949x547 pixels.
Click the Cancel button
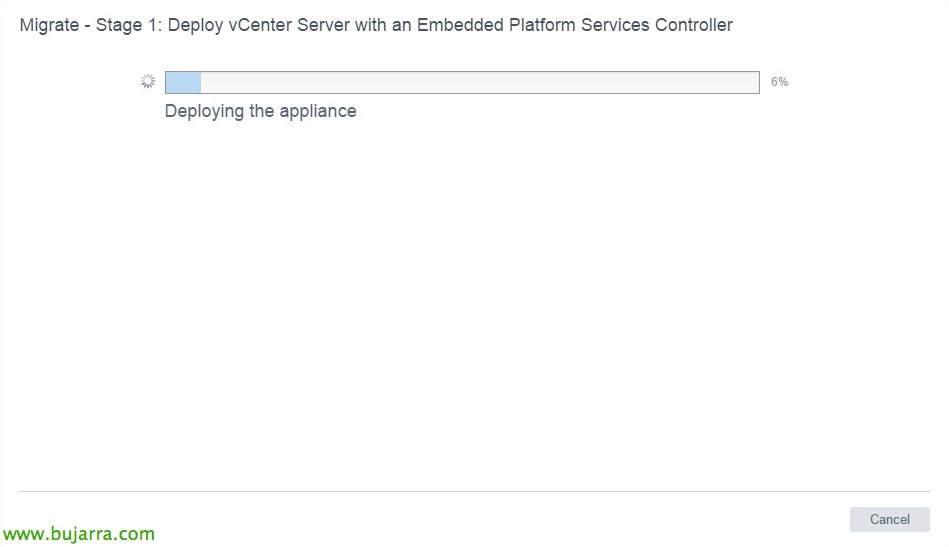point(889,519)
